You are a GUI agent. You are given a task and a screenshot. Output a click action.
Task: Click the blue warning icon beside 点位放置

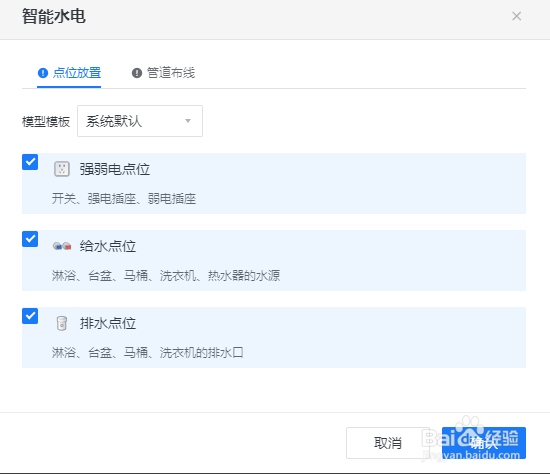[43, 73]
